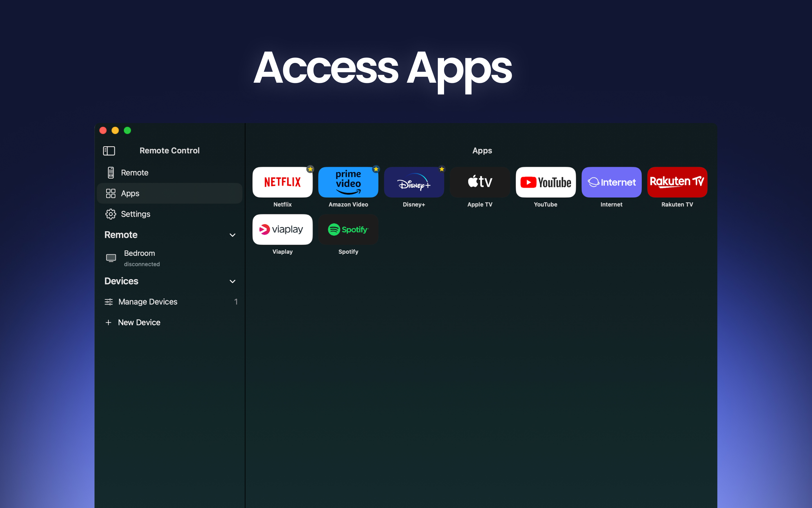Screen dimensions: 812x508
Task: Click the plus icon beside New Device
Action: pos(108,323)
